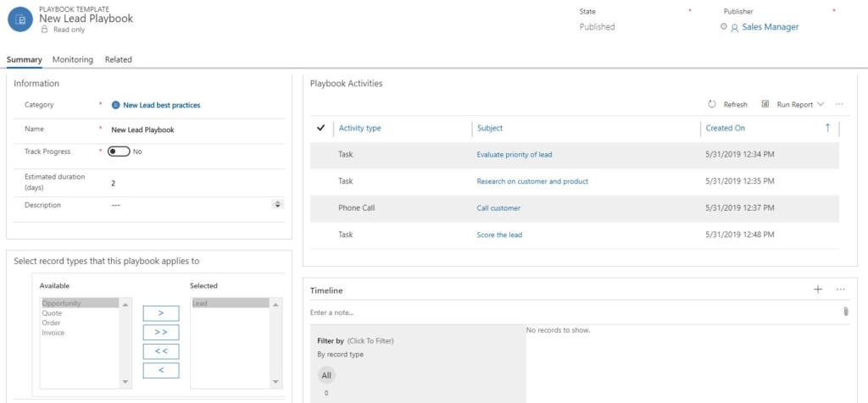Switch to the Monitoring tab
Viewport: 868px width, 403px height.
pyautogui.click(x=73, y=60)
